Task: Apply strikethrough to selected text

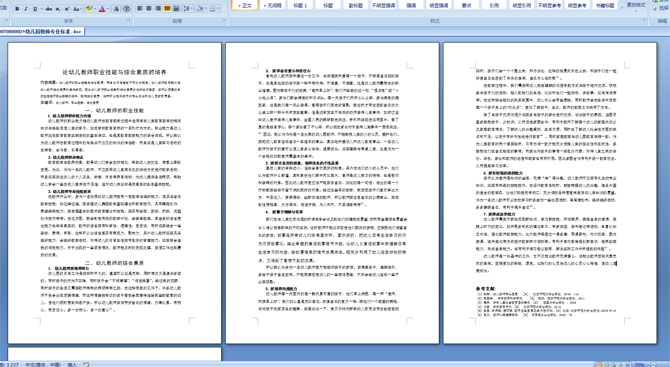Action: point(49,9)
